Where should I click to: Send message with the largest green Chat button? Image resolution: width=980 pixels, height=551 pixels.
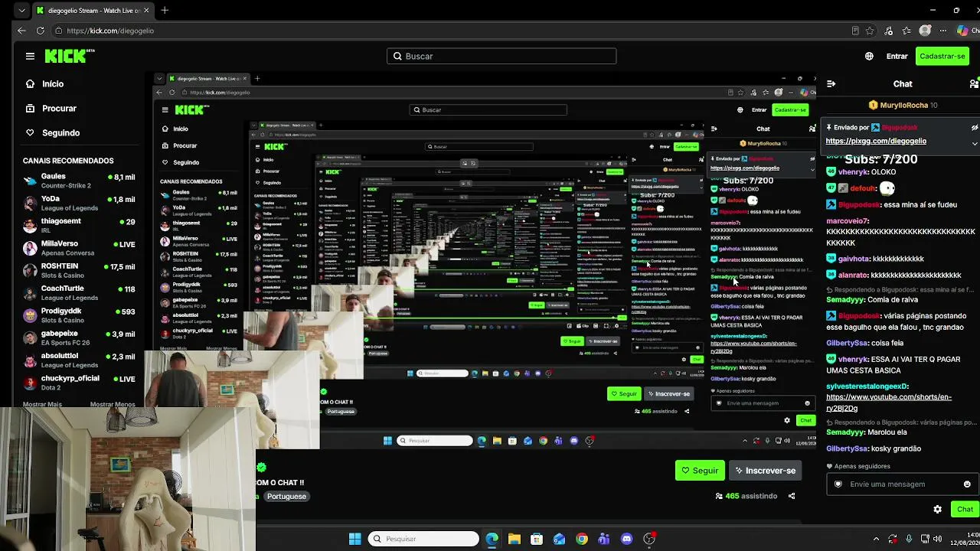coord(965,509)
